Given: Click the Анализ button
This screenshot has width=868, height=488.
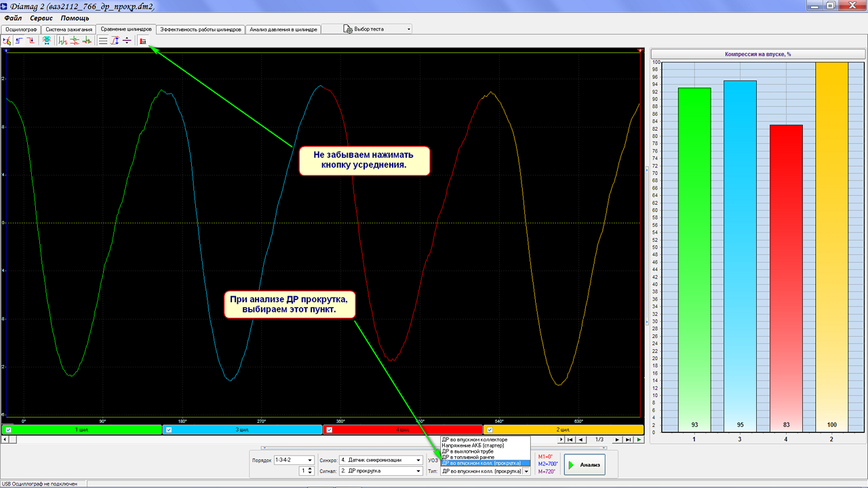Looking at the screenshot, I should coord(585,465).
